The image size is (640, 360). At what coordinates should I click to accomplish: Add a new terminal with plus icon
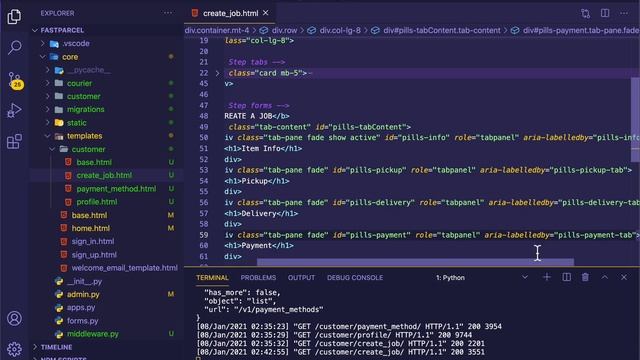click(x=547, y=277)
